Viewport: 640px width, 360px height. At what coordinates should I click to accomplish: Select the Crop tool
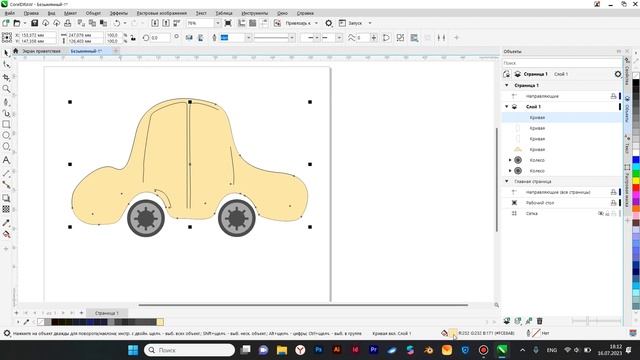6,77
